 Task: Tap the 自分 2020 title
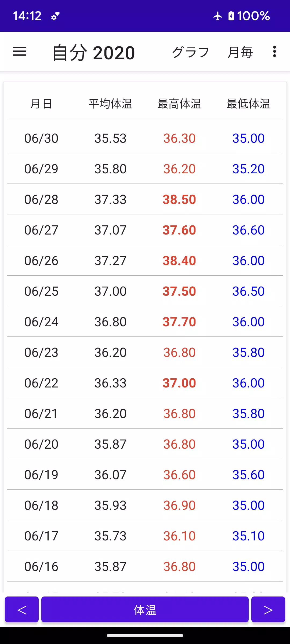(93, 53)
